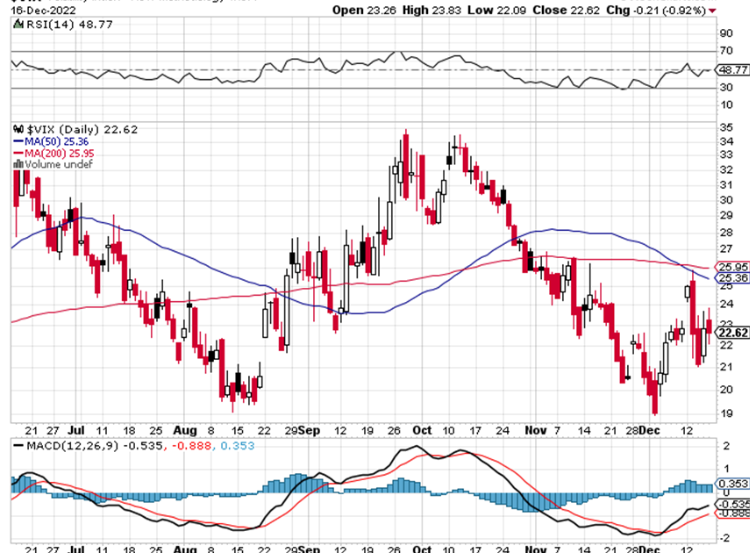Click the 48.77 RSI value tag
756x553 pixels.
click(x=732, y=68)
